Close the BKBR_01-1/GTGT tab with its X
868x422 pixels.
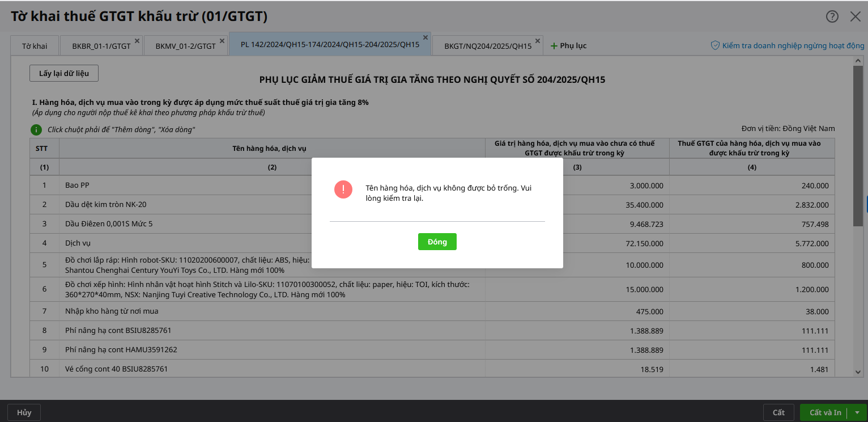(x=137, y=41)
